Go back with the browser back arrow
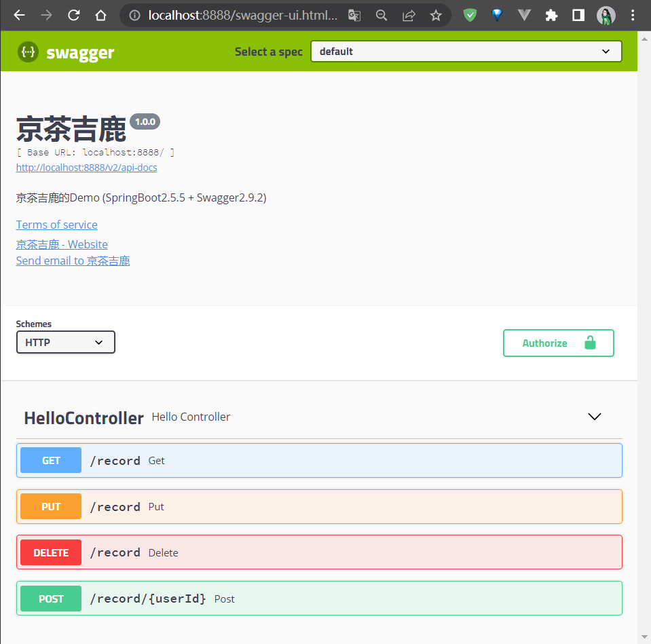Image resolution: width=651 pixels, height=644 pixels. click(x=19, y=16)
